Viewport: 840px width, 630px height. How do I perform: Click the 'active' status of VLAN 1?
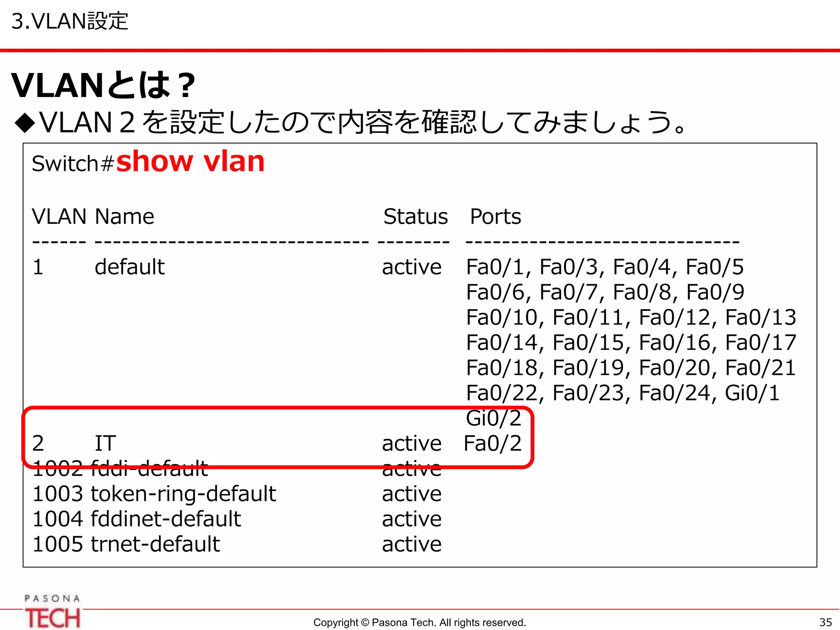[x=412, y=267]
